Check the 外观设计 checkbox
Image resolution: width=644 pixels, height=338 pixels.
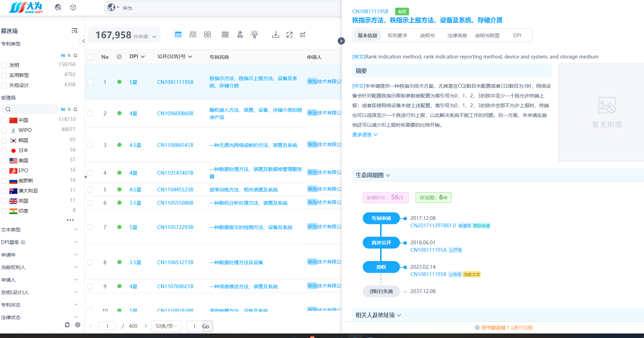pos(4,85)
